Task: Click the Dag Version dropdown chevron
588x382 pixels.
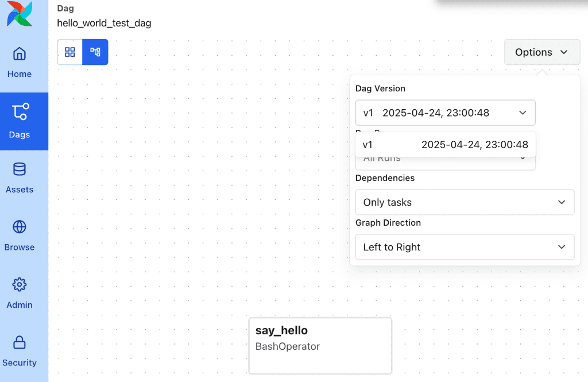Action: (523, 113)
